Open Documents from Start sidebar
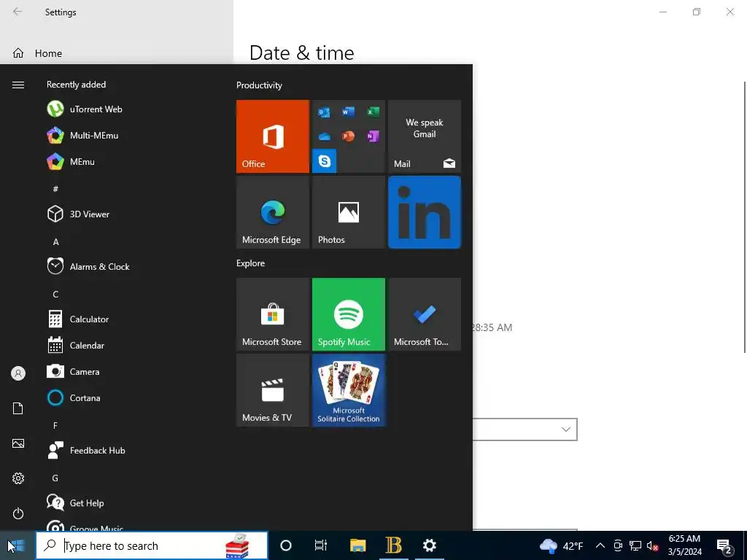This screenshot has height=560, width=747. pos(18,408)
